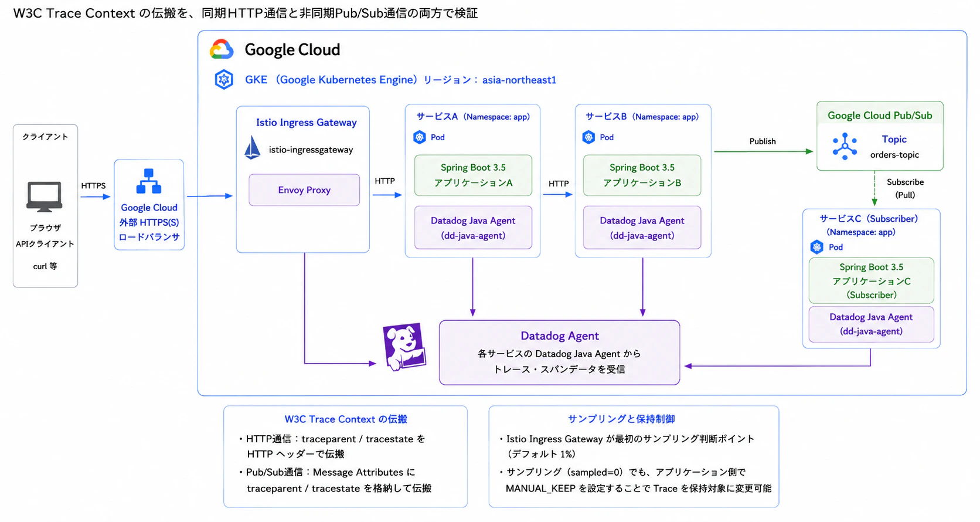Click the "Google Cloud" heading text
Image resolution: width=980 pixels, height=522 pixels.
[292, 50]
